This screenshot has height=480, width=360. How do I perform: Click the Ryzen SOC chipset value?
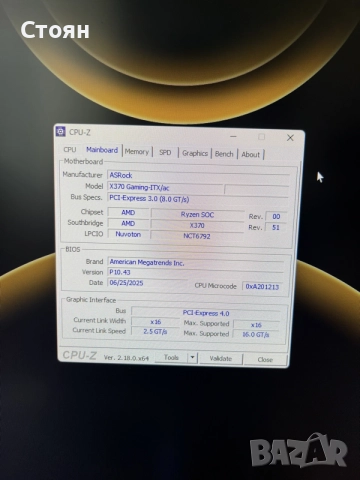(197, 214)
